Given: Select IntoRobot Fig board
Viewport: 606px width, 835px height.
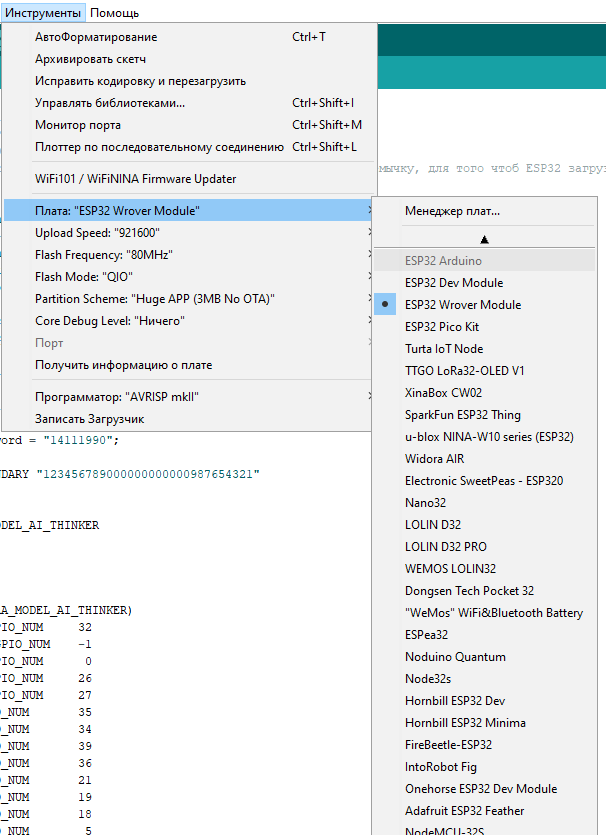Looking at the screenshot, I should click(x=485, y=767).
